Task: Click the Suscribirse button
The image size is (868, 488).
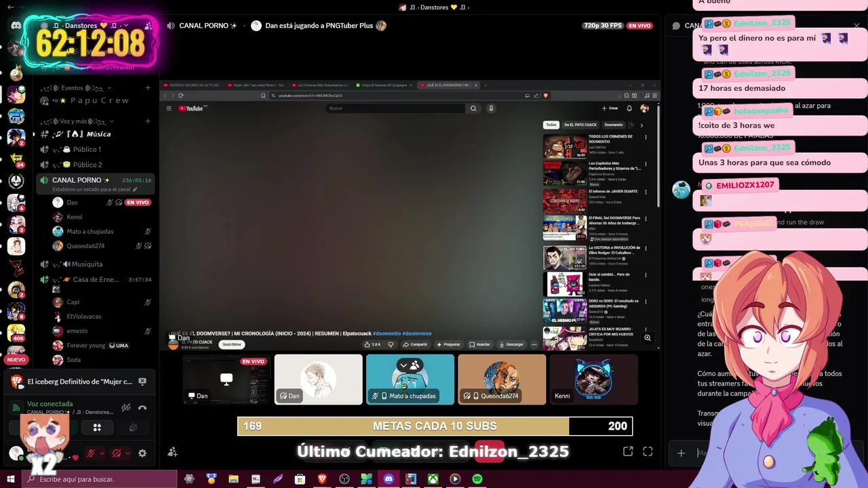Action: click(x=231, y=344)
